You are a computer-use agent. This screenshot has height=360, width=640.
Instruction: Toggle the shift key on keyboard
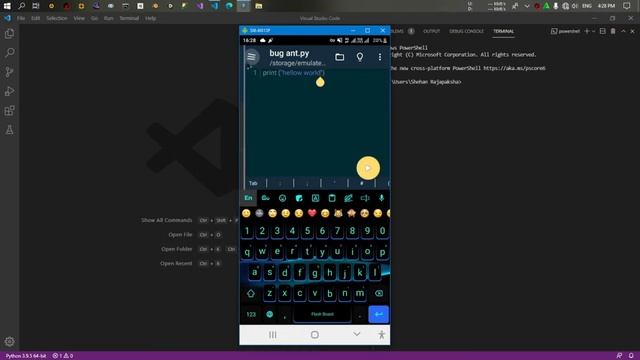pos(251,293)
